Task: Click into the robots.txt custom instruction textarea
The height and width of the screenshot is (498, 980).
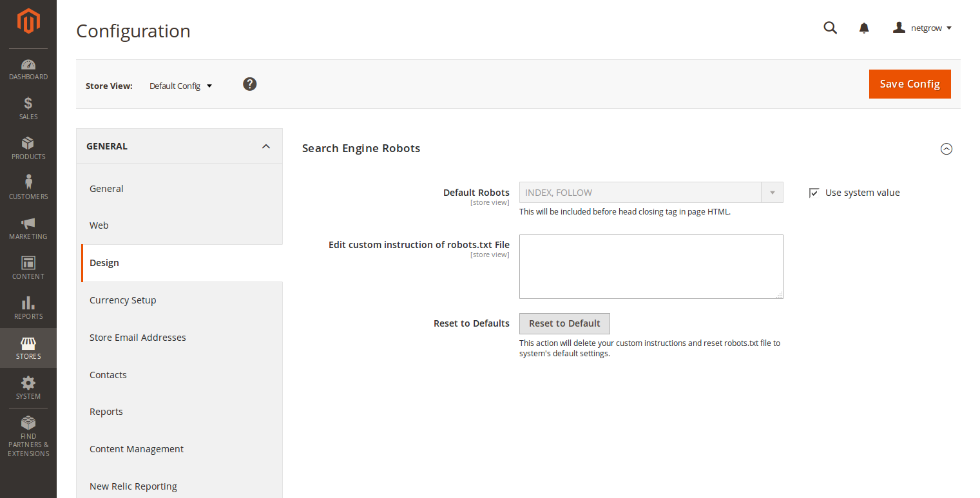Action: click(651, 266)
